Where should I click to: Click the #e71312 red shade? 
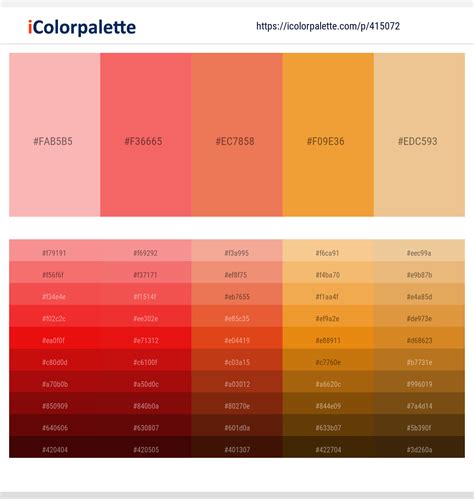(x=146, y=338)
